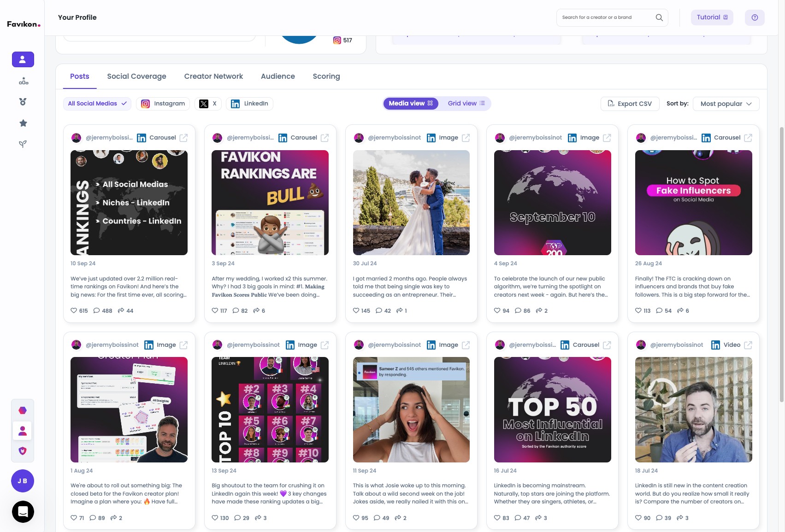This screenshot has height=532, width=785.
Task: Filter posts by Instagram
Action: (163, 104)
